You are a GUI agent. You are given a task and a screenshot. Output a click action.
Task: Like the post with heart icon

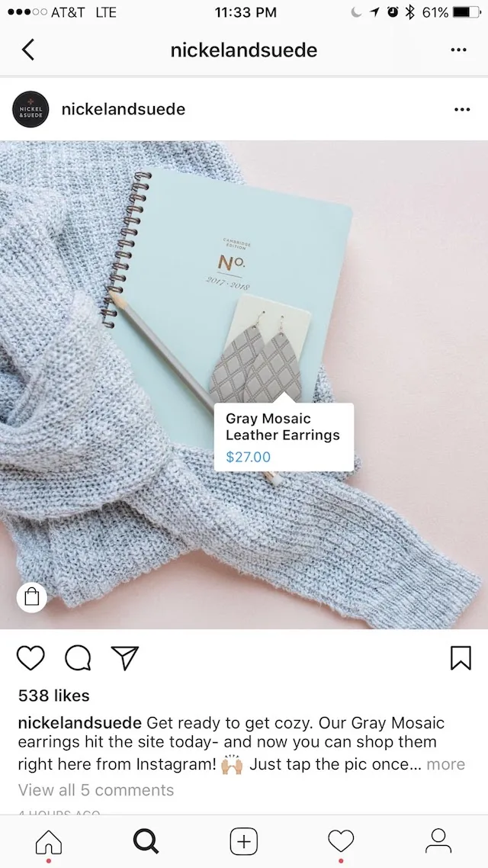[x=30, y=658]
